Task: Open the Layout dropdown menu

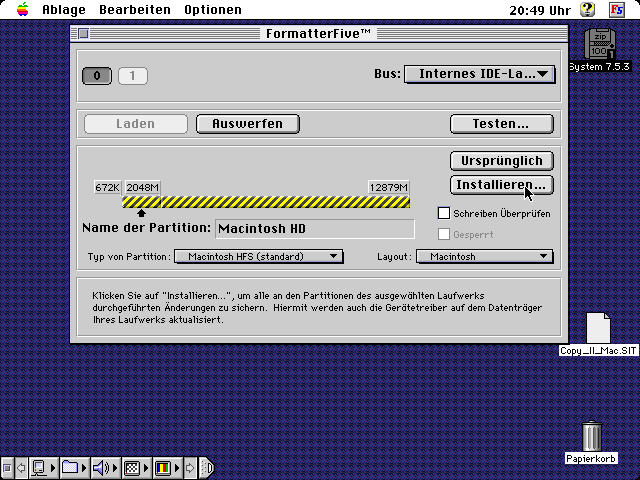Action: point(484,257)
